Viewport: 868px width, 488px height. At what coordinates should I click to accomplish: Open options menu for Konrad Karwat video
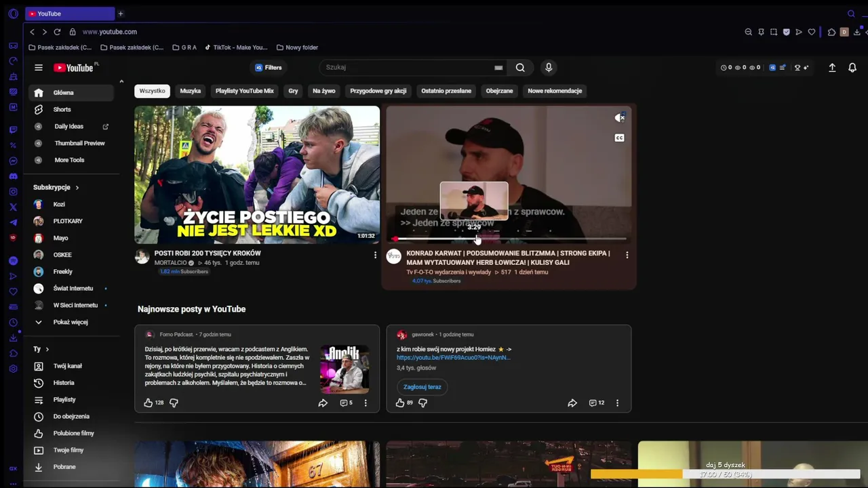[627, 255]
